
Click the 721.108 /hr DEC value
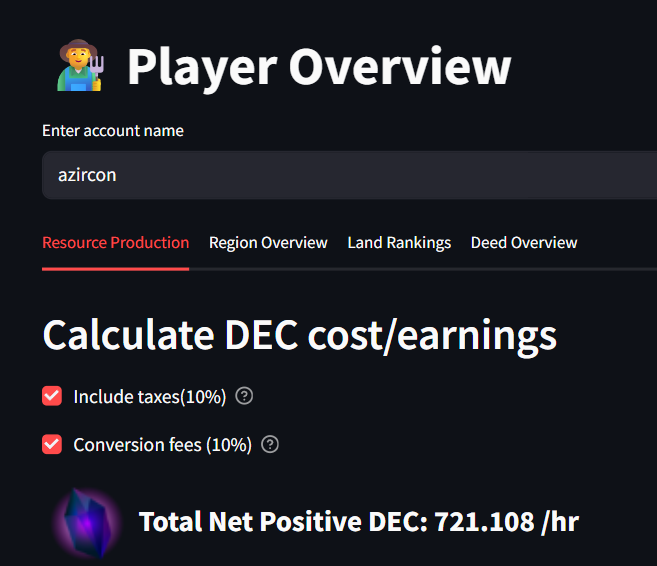(x=507, y=522)
